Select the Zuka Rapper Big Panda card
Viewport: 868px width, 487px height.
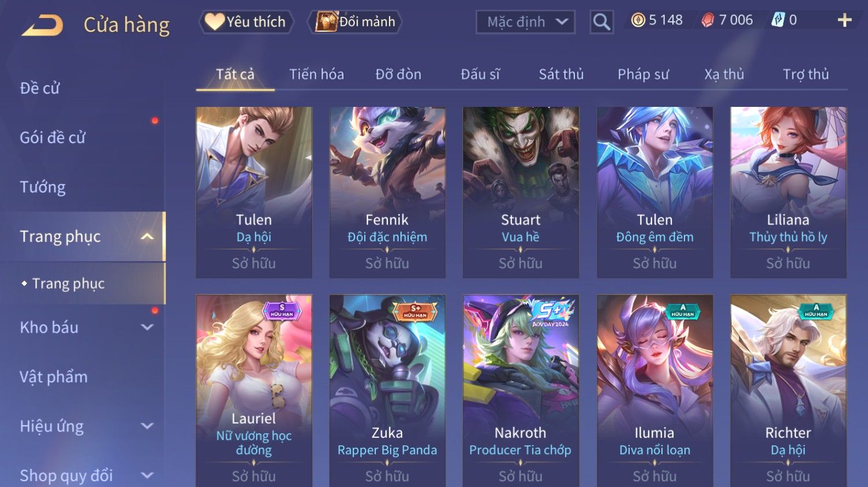(387, 391)
